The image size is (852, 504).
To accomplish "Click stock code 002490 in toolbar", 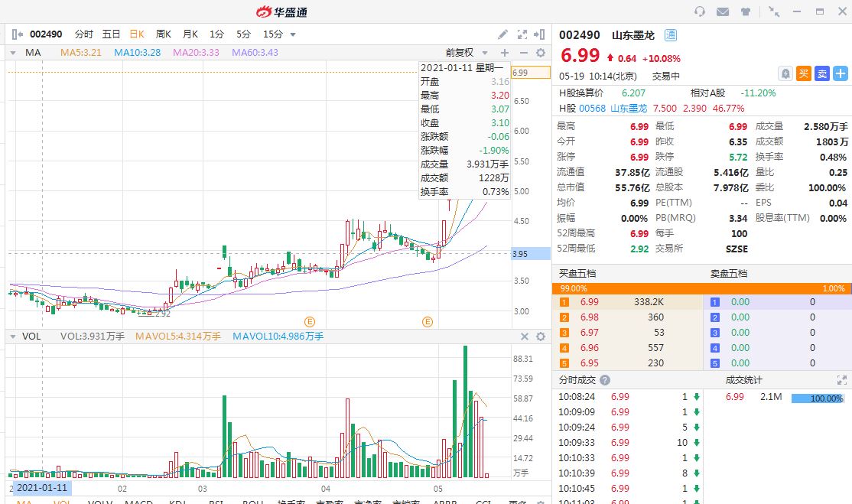I will click(46, 34).
